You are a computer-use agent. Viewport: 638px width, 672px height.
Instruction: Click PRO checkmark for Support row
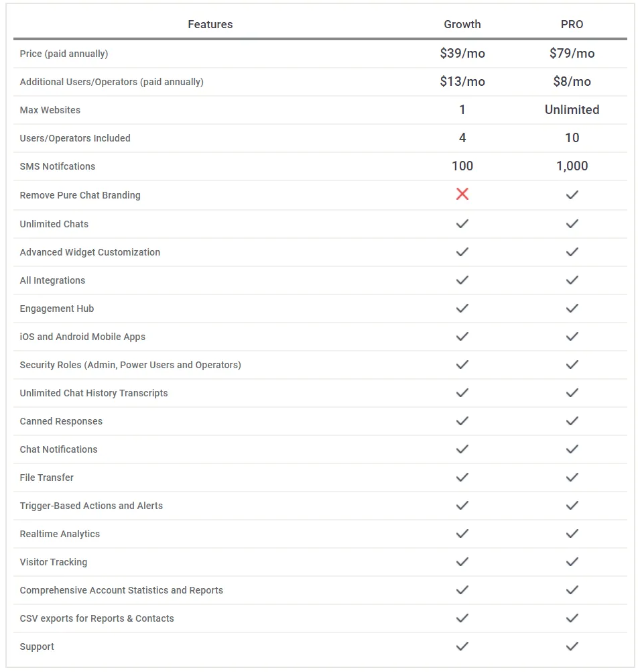[572, 647]
